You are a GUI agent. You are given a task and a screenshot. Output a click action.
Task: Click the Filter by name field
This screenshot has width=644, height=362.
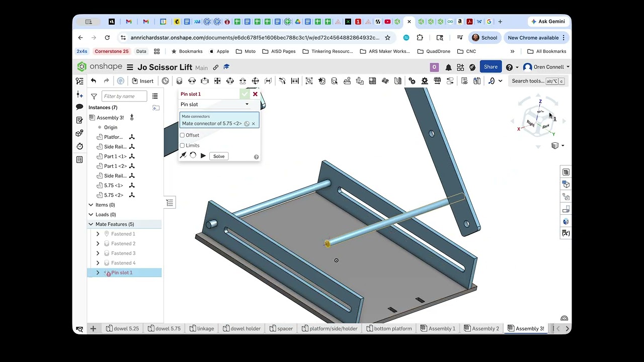pyautogui.click(x=124, y=96)
